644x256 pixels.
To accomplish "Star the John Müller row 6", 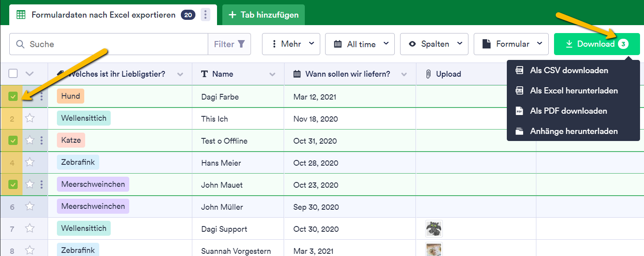I will pyautogui.click(x=30, y=207).
